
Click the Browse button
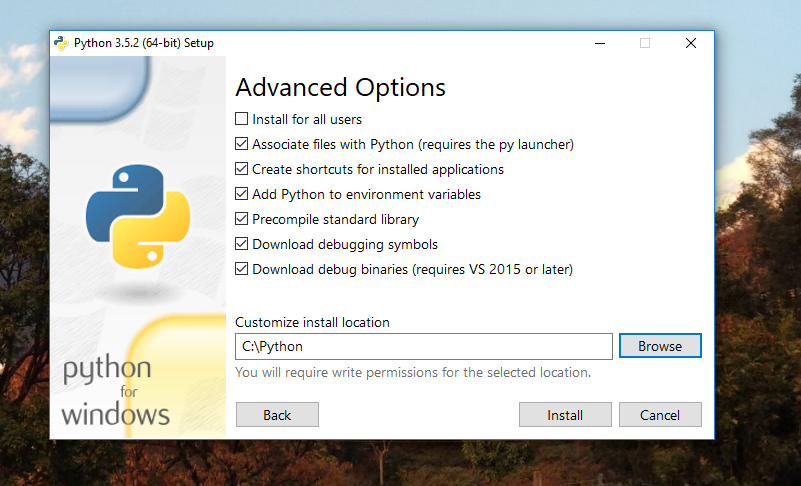point(660,346)
